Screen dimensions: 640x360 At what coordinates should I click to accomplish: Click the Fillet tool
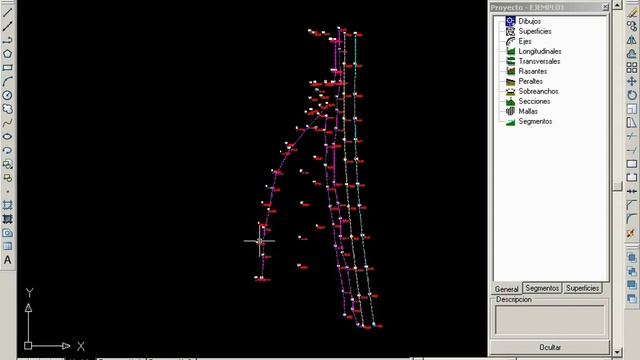(632, 219)
